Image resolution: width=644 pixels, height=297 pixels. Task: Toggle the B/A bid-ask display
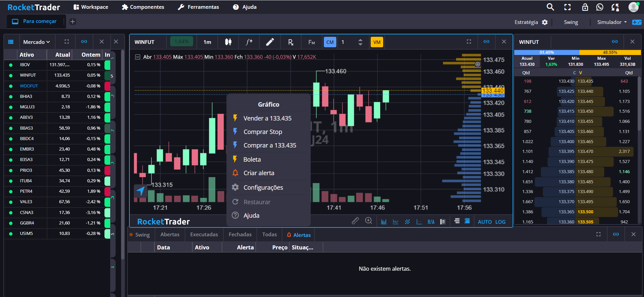click(431, 222)
